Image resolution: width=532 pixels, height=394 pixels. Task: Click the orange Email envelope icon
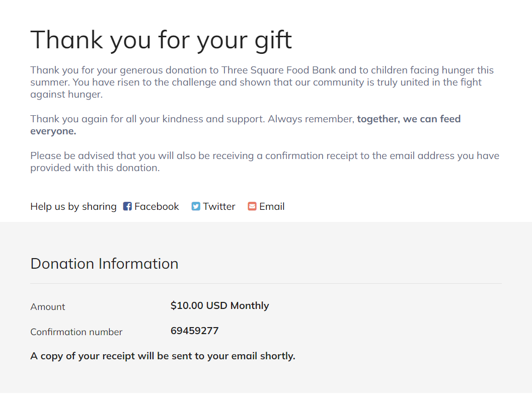coord(252,206)
